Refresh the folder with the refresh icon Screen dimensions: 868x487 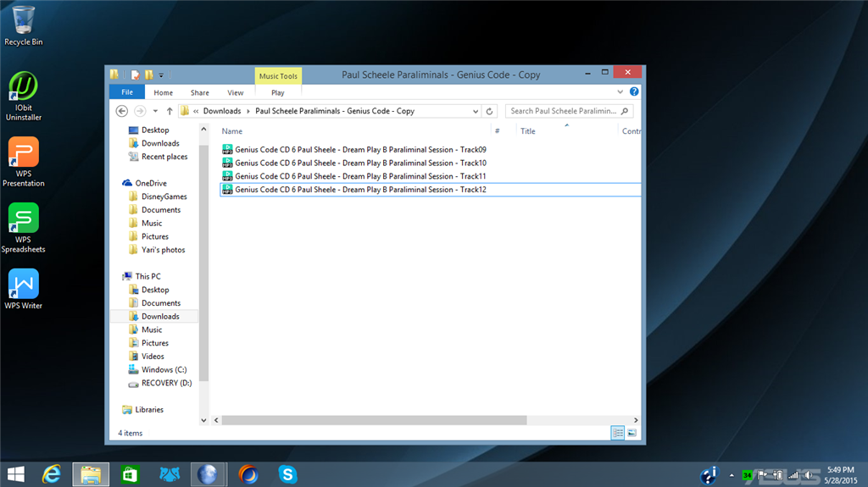[489, 111]
